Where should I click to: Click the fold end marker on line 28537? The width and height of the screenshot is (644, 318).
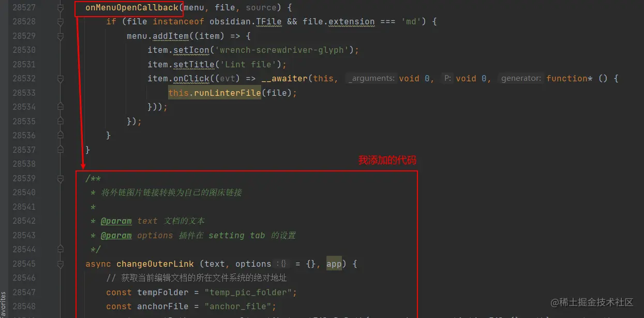click(61, 150)
